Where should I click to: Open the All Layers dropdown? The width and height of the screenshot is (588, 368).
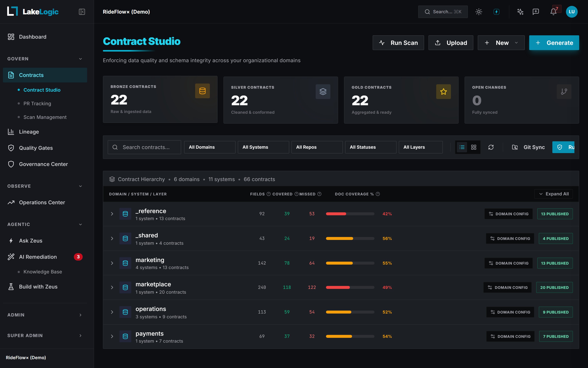point(421,147)
